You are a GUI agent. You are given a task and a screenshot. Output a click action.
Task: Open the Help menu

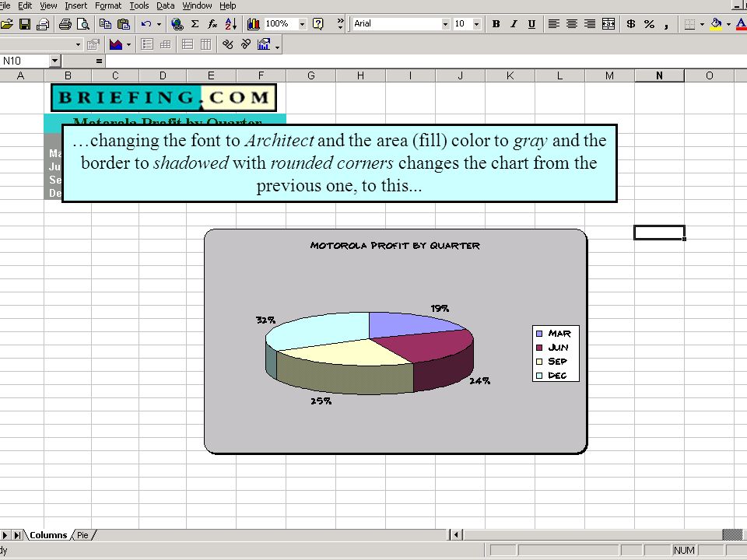tap(228, 5)
